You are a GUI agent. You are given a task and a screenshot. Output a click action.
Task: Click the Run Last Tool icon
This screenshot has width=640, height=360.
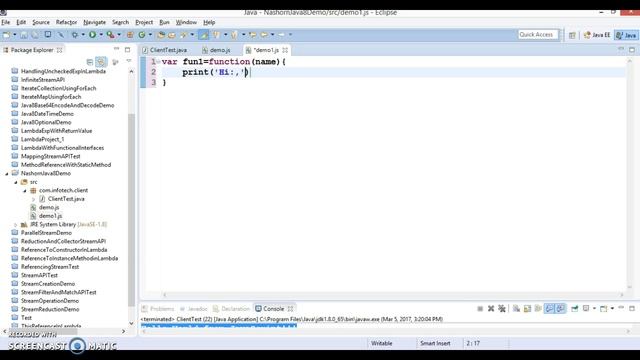pyautogui.click(x=110, y=35)
